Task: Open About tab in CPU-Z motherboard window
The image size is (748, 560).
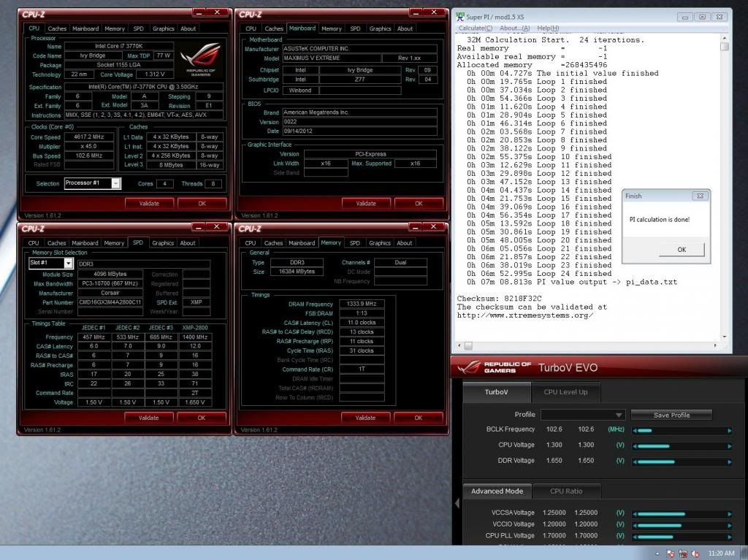Action: pos(405,28)
